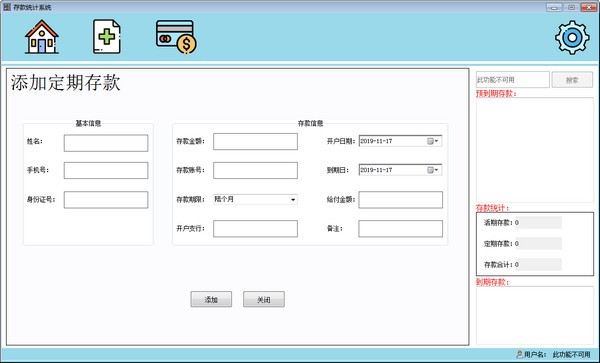Image resolution: width=600 pixels, height=363 pixels.
Task: Click the 定期存款 value field
Action: coord(538,244)
